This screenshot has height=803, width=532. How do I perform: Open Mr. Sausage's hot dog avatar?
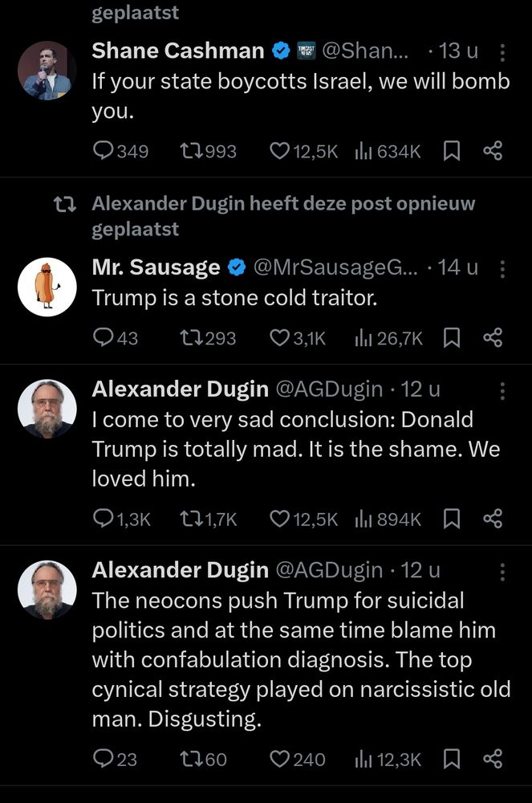[x=47, y=287]
